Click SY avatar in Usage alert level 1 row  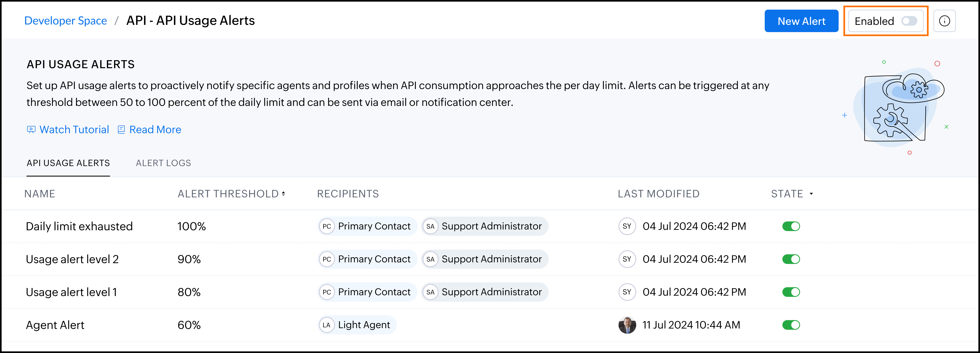click(x=627, y=292)
